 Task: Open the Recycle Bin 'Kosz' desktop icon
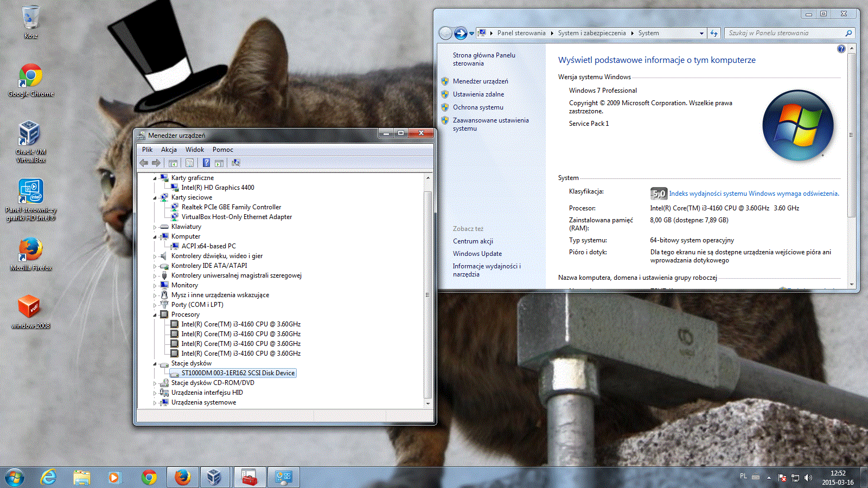[x=31, y=22]
